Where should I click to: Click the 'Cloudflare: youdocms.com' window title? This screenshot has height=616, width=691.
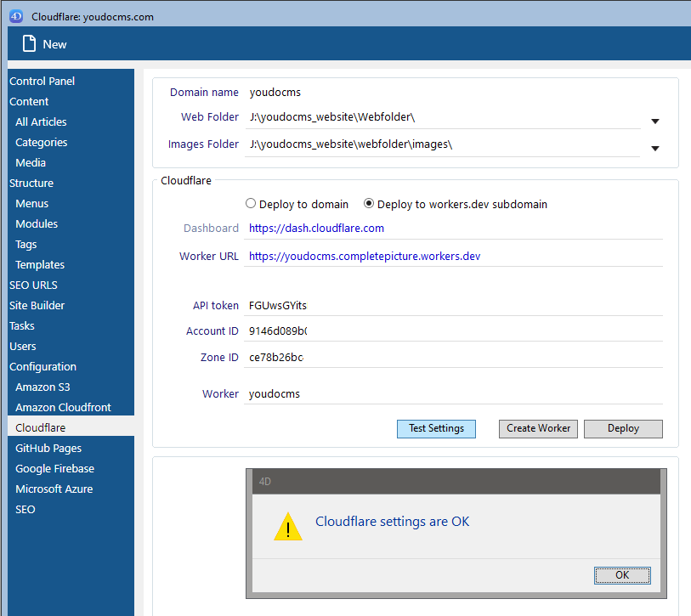pyautogui.click(x=93, y=17)
